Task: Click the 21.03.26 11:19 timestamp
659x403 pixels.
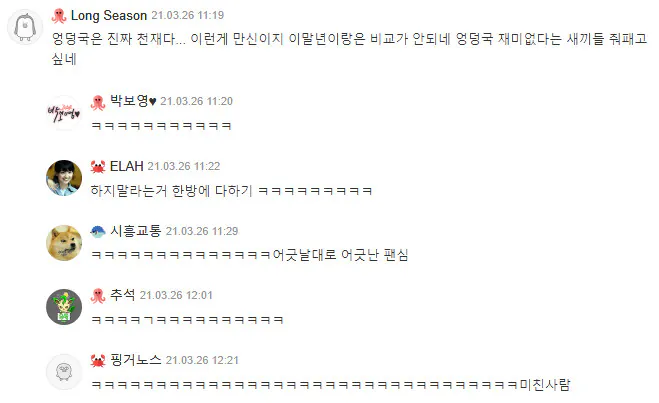Action: [x=187, y=16]
